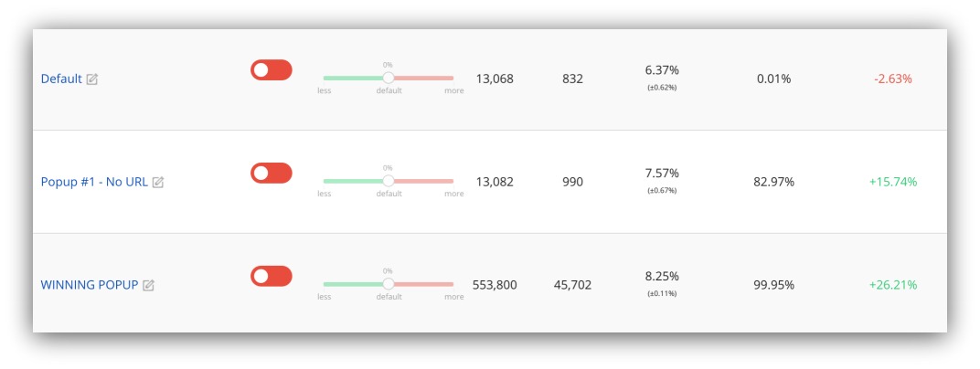Click red 'more' side of WINNING POPUP slider
The image size is (980, 369).
pyautogui.click(x=424, y=284)
